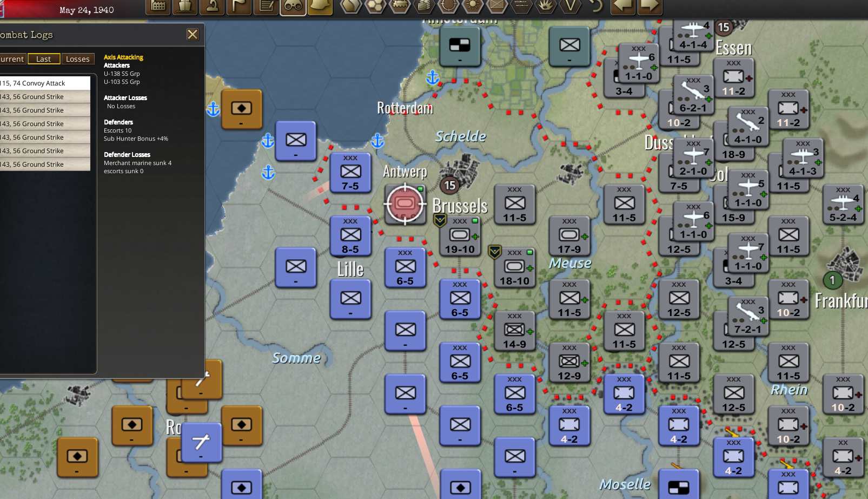Toggle the sun weather map filter
The width and height of the screenshot is (868, 499).
point(473,6)
